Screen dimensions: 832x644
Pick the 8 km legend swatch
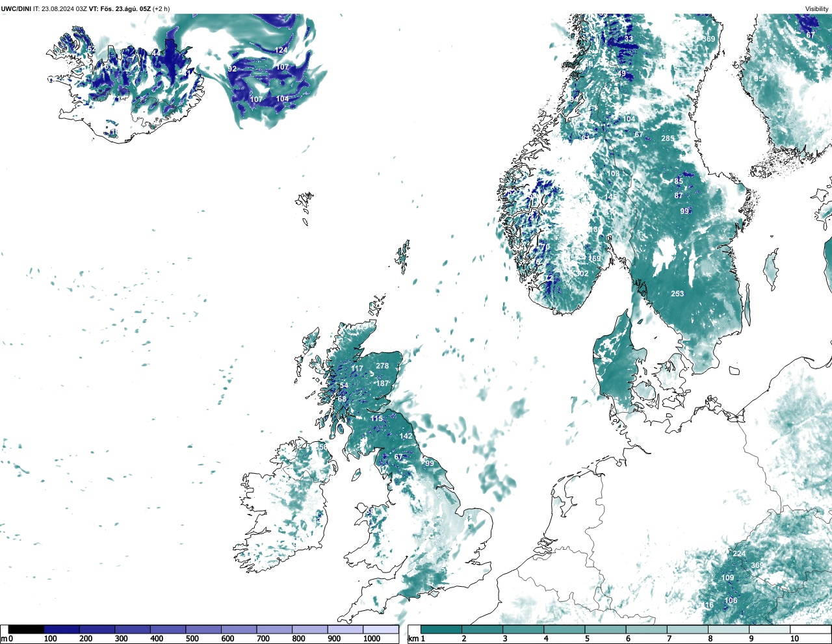click(x=728, y=629)
